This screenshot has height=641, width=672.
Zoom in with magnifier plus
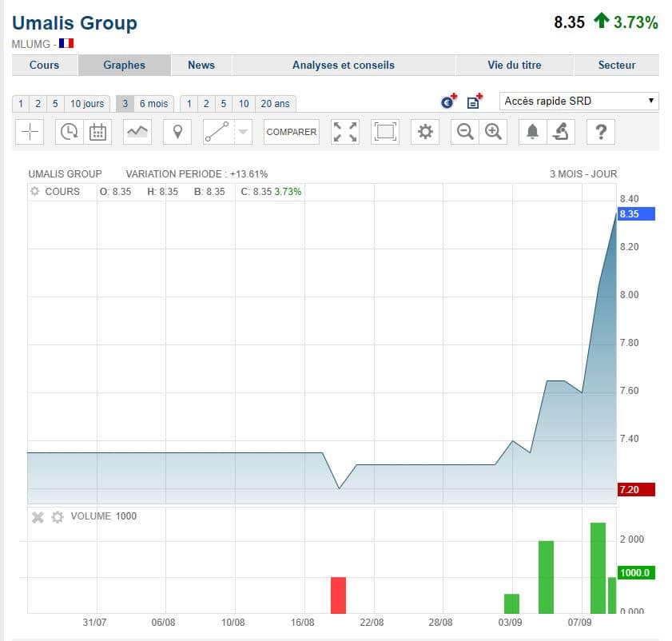click(x=493, y=132)
